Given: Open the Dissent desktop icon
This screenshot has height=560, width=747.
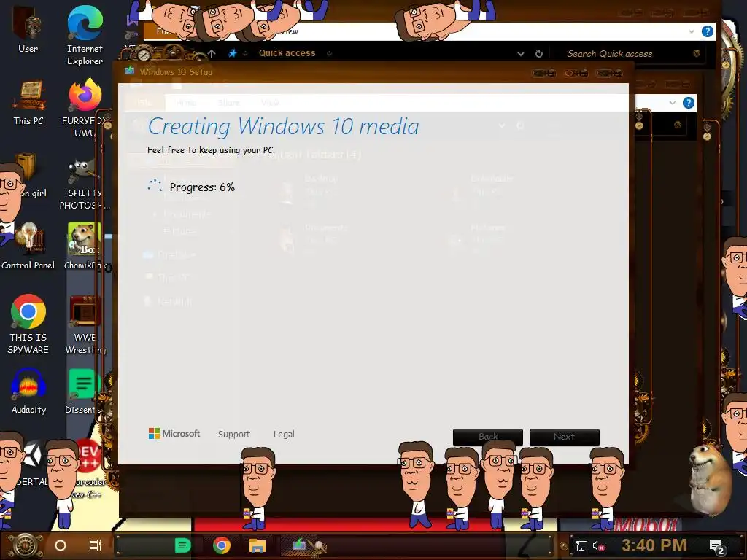Looking at the screenshot, I should [84, 392].
